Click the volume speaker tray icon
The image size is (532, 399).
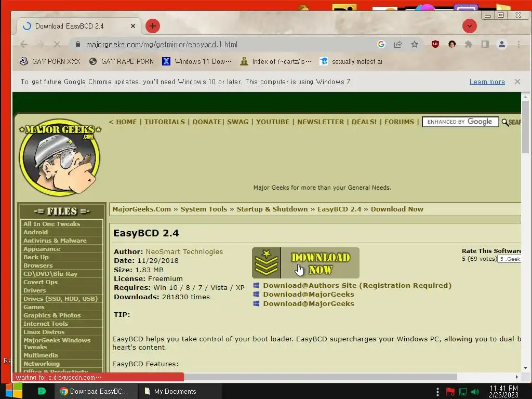click(475, 392)
